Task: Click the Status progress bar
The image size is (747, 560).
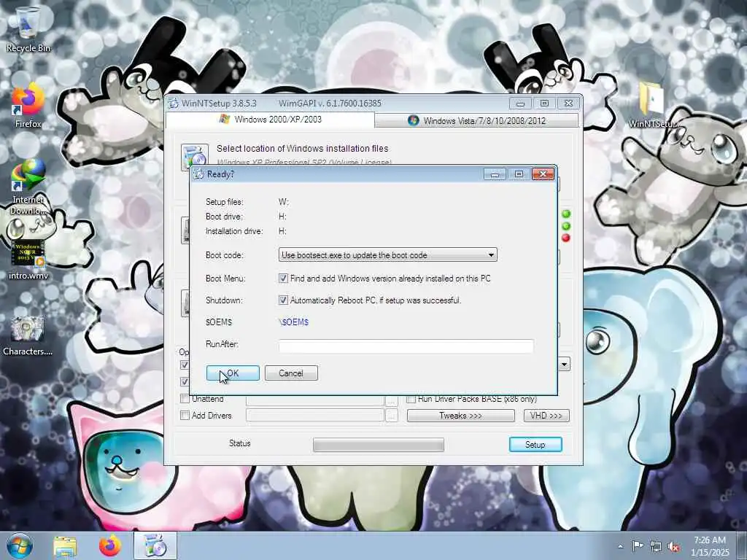Action: pos(379,445)
